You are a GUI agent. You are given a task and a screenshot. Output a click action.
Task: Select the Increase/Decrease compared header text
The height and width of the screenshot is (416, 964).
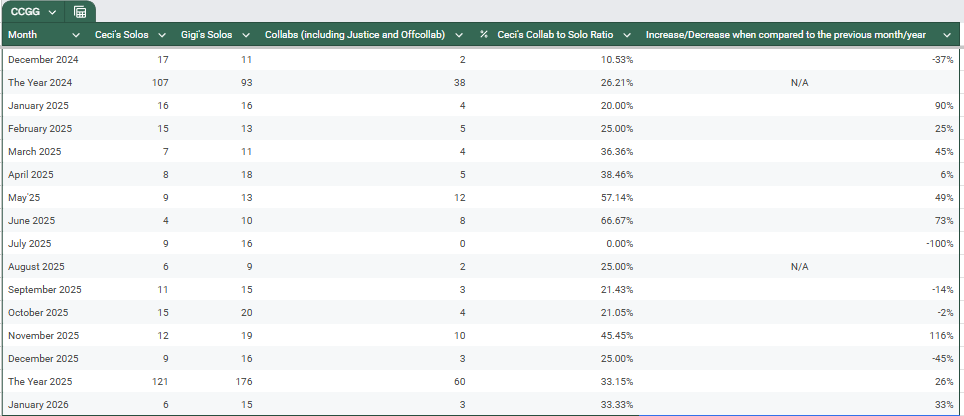(786, 35)
